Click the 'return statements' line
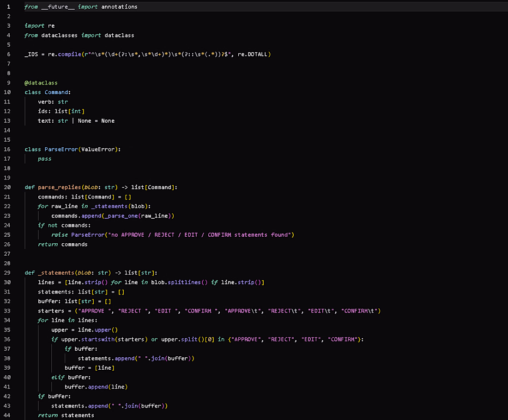 click(x=66, y=415)
